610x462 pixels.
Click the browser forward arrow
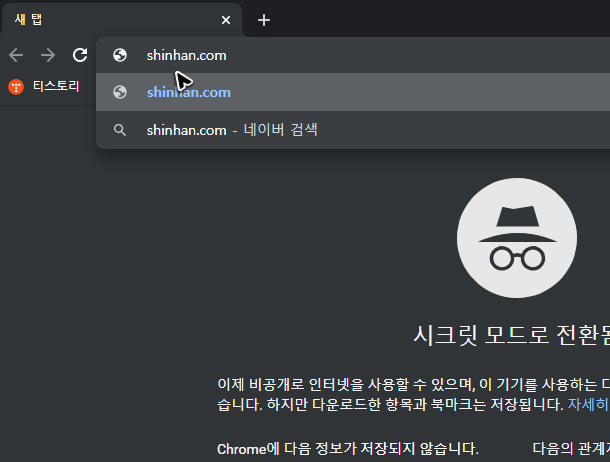pos(48,55)
